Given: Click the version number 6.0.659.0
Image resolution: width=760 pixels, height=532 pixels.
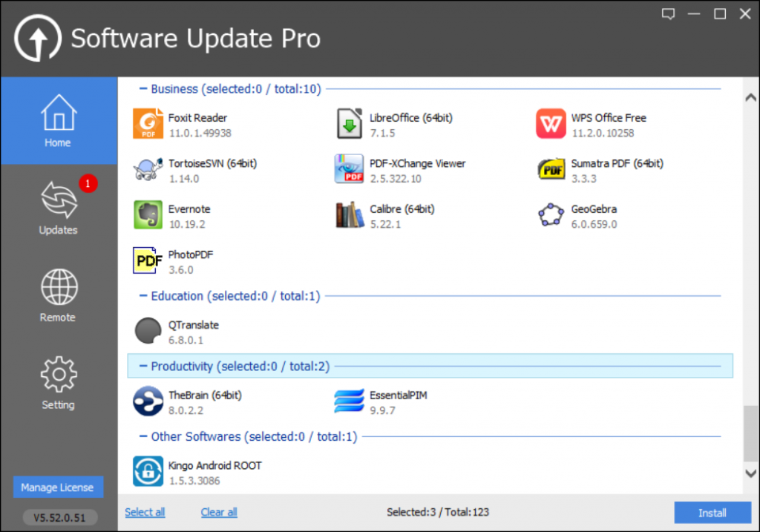Looking at the screenshot, I should (x=594, y=224).
